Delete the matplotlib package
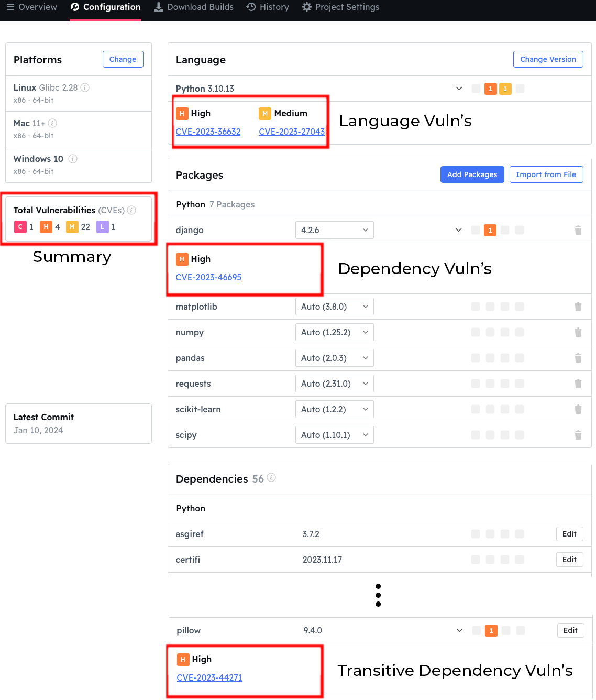This screenshot has height=700, width=596. [578, 307]
